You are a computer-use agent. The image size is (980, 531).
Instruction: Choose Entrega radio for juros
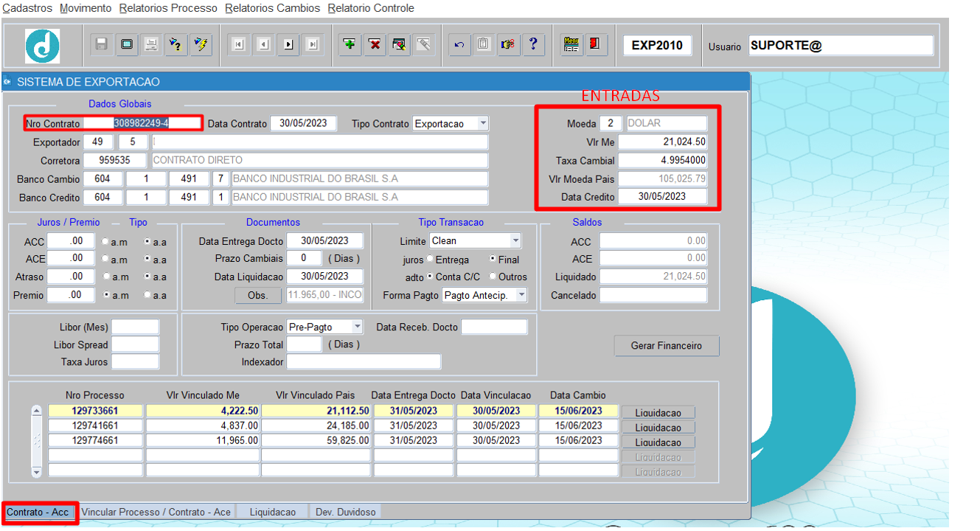430,259
